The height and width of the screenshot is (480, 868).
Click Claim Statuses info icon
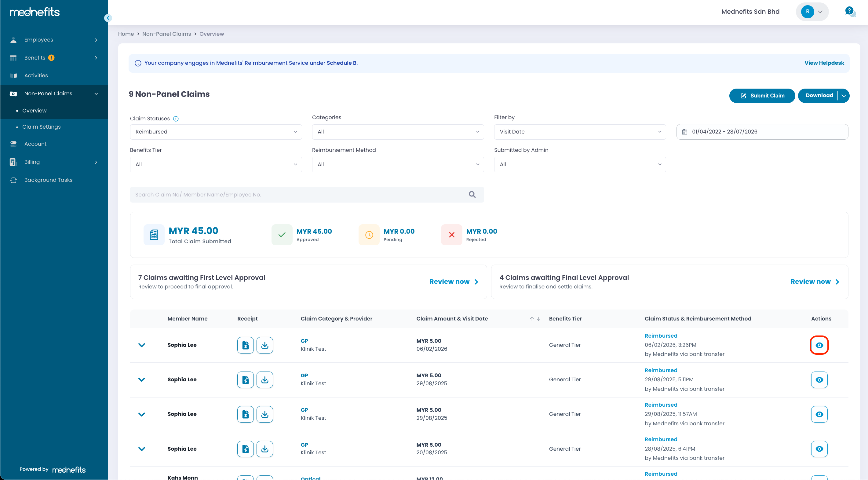176,119
